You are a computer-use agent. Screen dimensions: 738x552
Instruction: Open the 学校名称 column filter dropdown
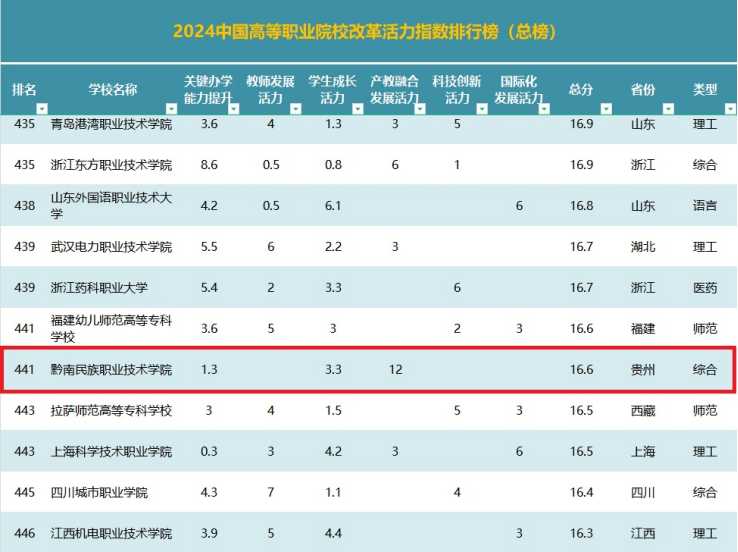tap(170, 108)
